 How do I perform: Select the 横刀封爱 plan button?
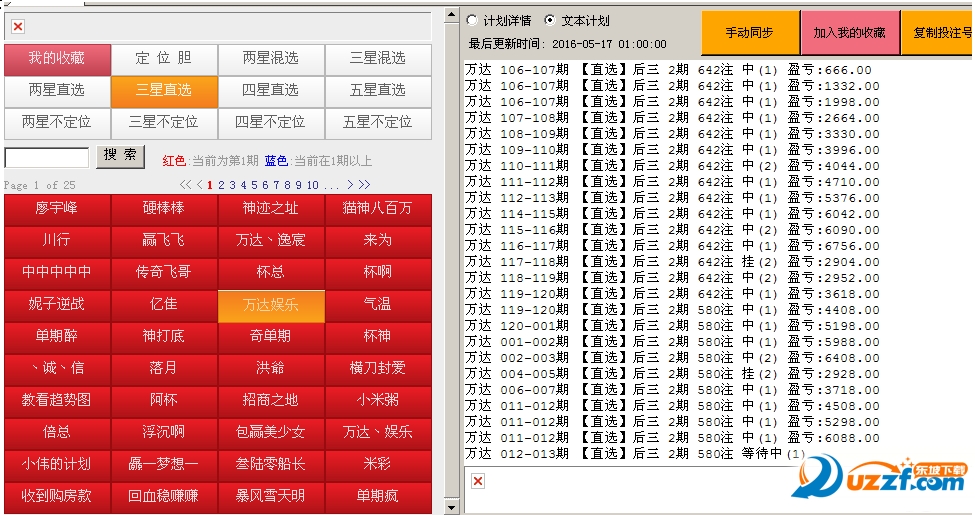pos(378,369)
